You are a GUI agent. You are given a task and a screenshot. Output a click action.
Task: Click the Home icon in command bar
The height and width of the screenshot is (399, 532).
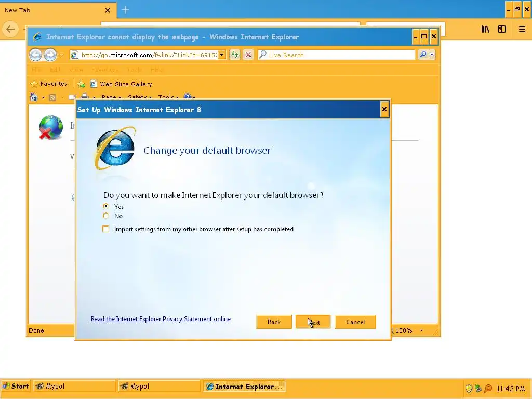[x=34, y=97]
